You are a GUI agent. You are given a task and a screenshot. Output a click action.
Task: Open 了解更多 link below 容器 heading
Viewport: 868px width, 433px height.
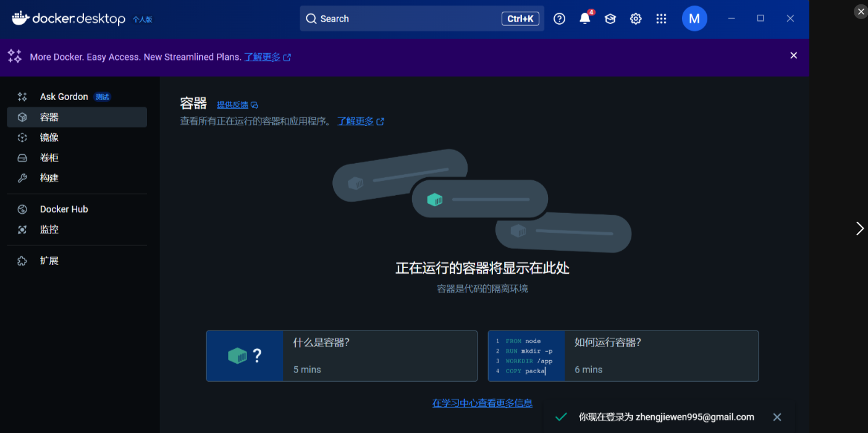pos(361,121)
